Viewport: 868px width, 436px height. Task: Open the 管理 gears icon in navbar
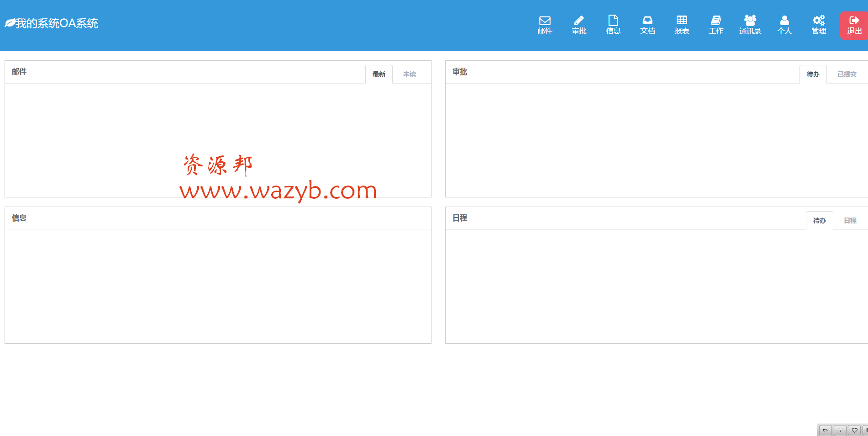[819, 25]
